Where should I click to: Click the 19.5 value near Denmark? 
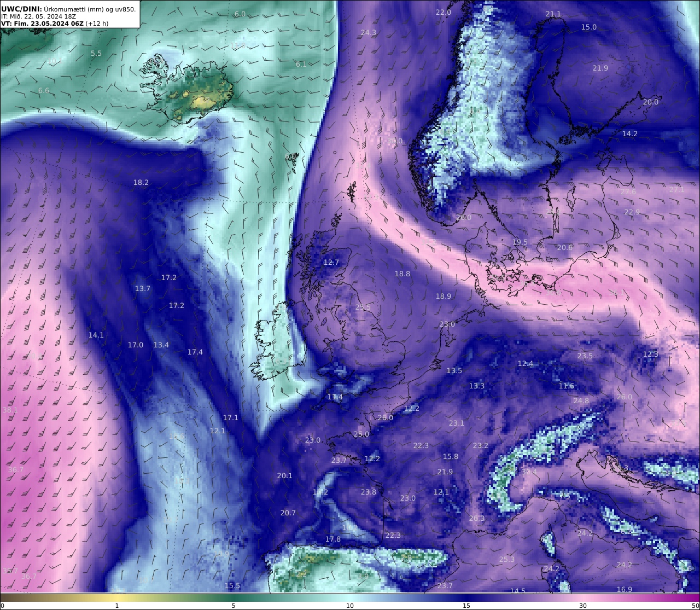(520, 242)
